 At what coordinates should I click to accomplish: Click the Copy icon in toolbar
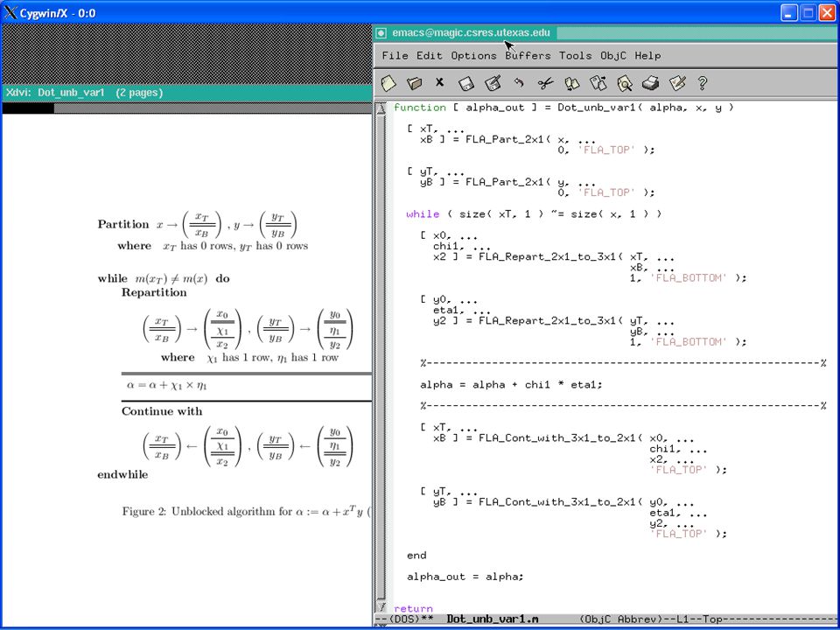[571, 83]
